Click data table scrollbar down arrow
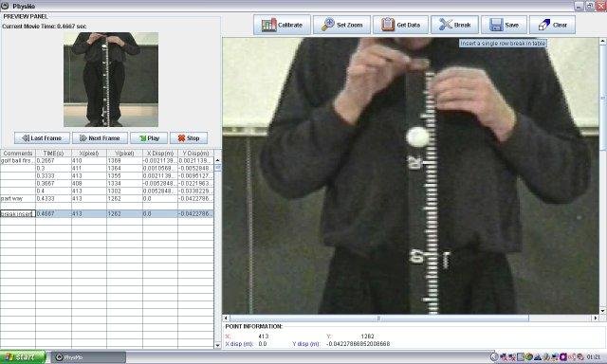607x364 pixels. (217, 345)
